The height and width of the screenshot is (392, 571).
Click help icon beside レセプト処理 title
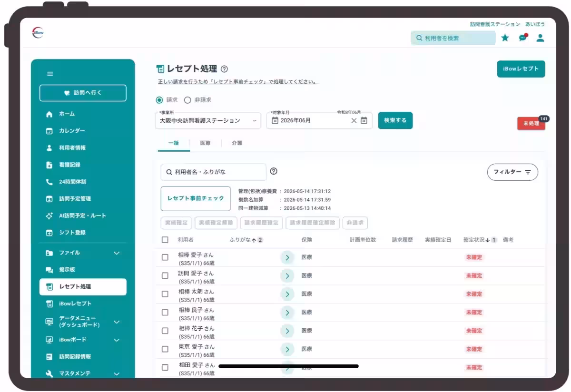tap(225, 69)
